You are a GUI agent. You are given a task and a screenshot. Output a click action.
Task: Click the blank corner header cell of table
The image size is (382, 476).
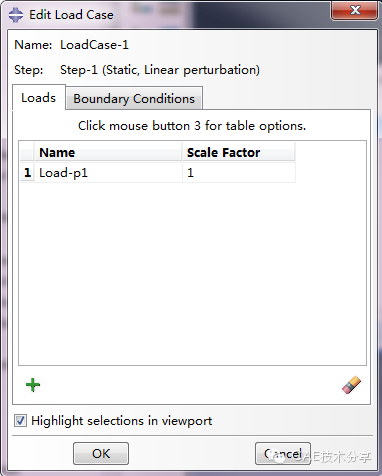(x=27, y=152)
